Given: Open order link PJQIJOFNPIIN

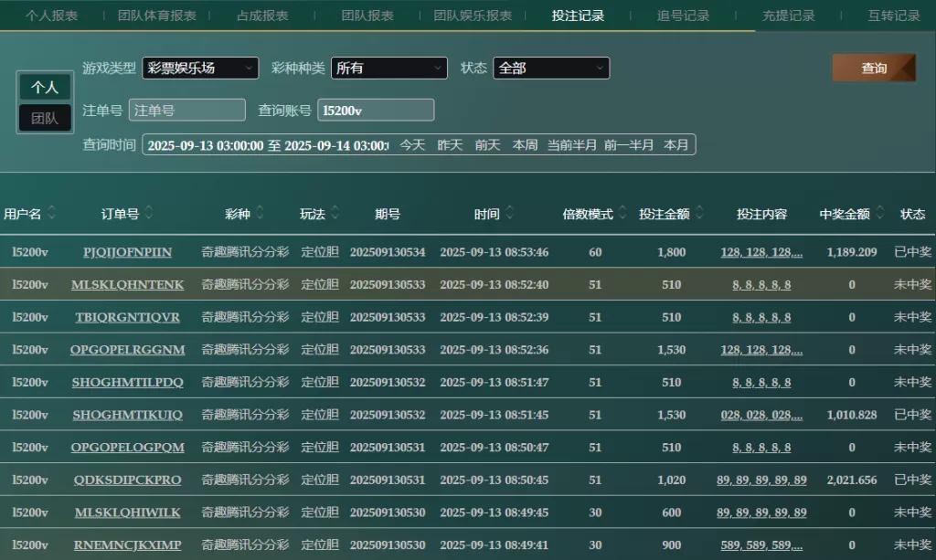Looking at the screenshot, I should [x=127, y=252].
